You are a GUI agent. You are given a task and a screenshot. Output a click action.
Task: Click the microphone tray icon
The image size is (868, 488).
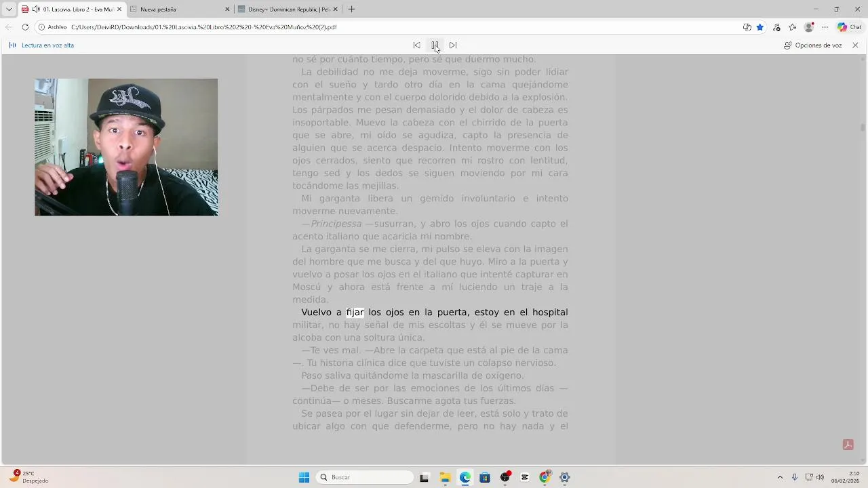tap(795, 477)
